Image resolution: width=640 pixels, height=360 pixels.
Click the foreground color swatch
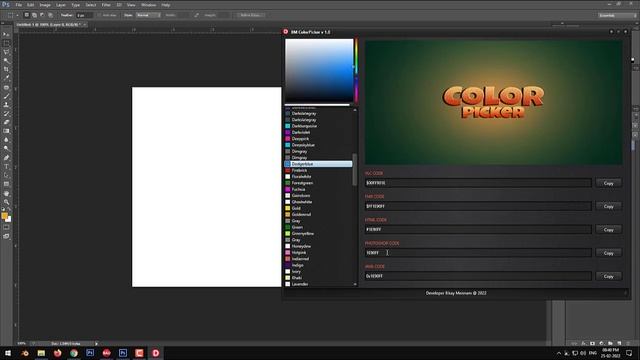tap(4, 216)
